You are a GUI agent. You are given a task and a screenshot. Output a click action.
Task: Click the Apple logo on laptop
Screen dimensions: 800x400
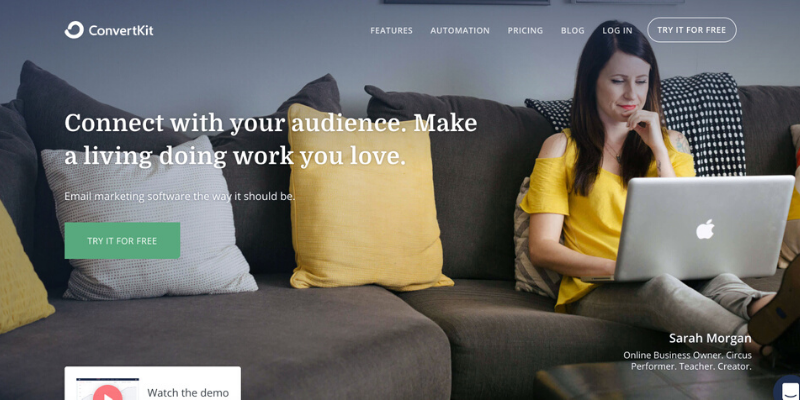(705, 229)
